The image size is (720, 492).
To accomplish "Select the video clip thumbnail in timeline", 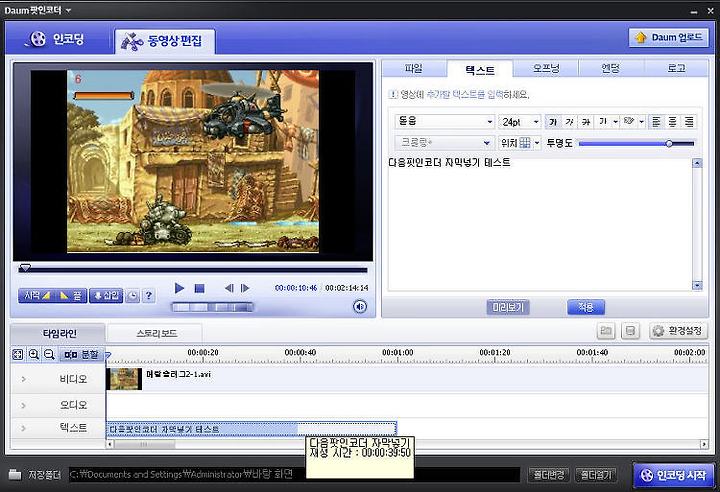I will [x=124, y=379].
